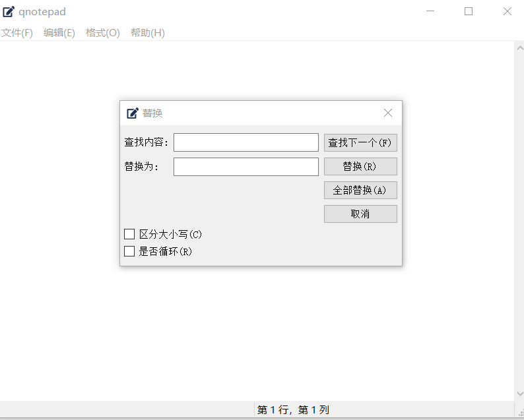Viewport: 524px width, 420px height.
Task: Click the qnotepad app icon in title bar
Action: coord(9,11)
